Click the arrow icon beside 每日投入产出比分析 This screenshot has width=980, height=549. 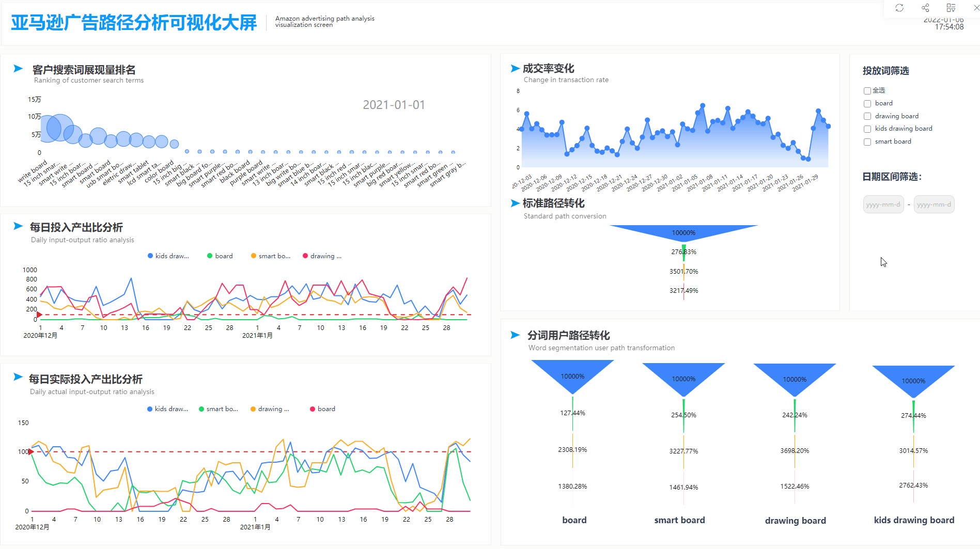(x=18, y=226)
